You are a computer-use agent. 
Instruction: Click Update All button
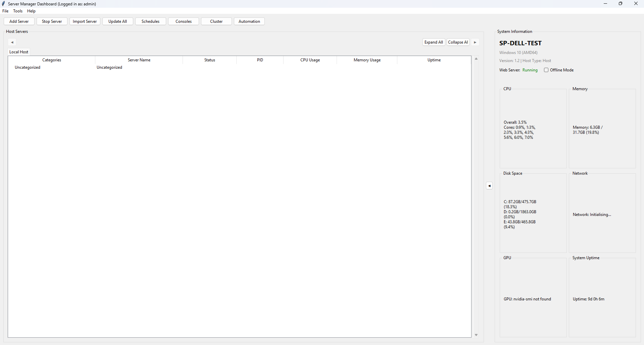[x=118, y=21]
